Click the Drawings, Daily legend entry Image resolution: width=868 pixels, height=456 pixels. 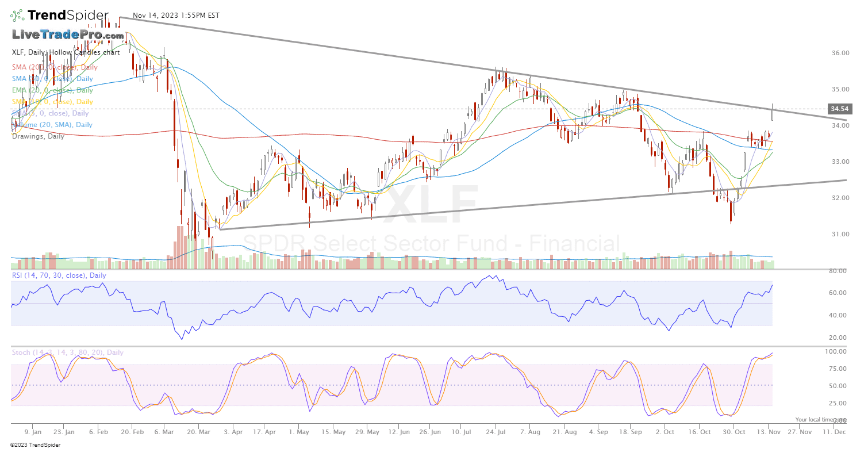(x=38, y=136)
